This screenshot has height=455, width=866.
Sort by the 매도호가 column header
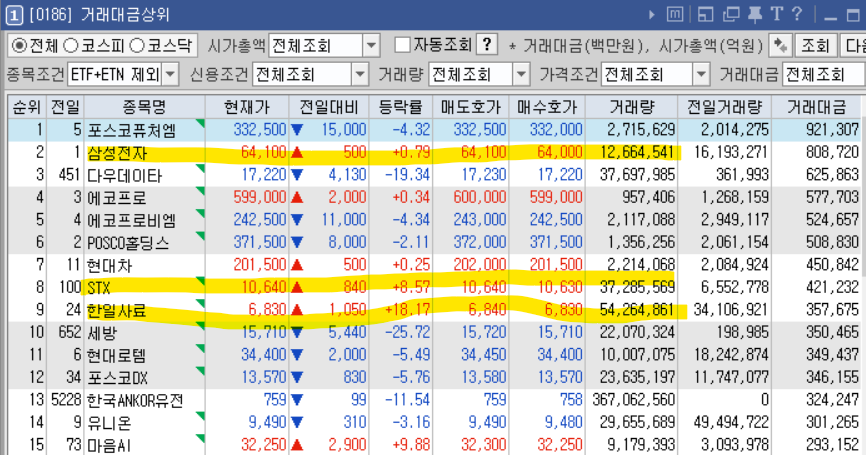(471, 107)
